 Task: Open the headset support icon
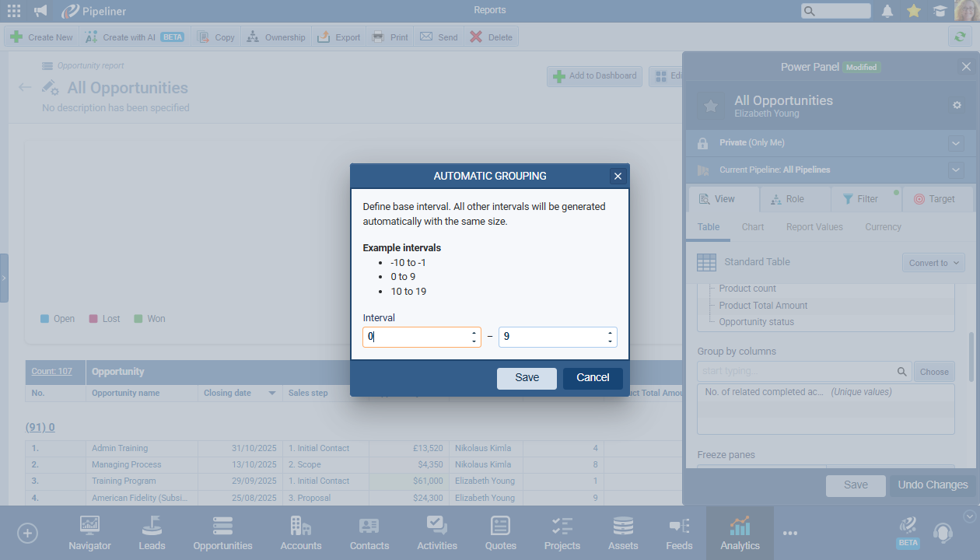coord(943,533)
